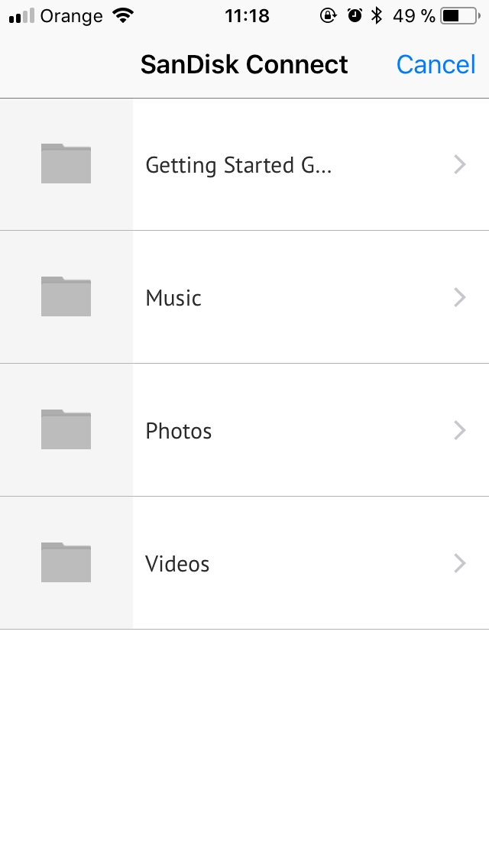Open the Videos folder label
This screenshot has height=868, width=489.
coord(177,564)
